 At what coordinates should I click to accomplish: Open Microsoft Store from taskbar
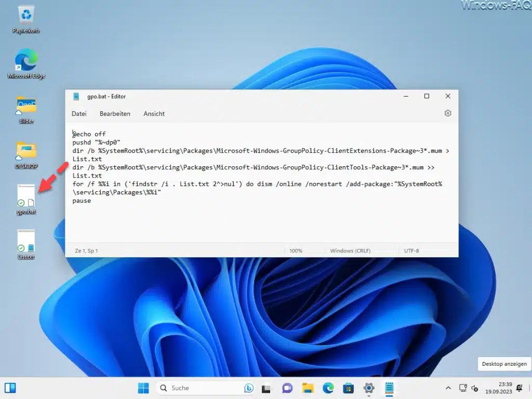pyautogui.click(x=349, y=388)
